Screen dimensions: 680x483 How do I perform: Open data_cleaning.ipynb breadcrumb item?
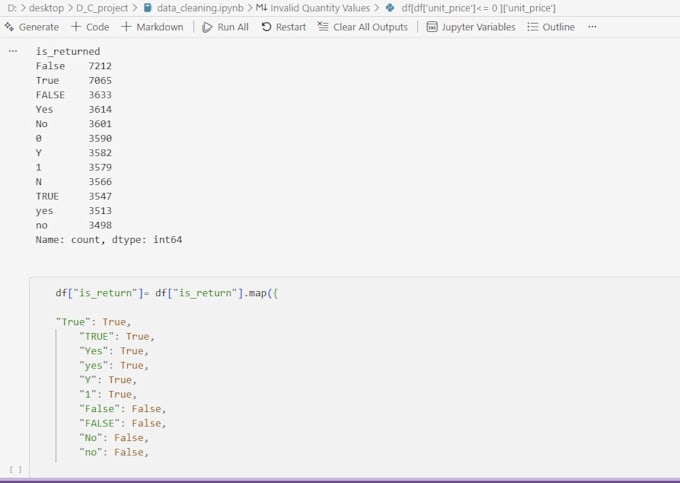(x=200, y=8)
